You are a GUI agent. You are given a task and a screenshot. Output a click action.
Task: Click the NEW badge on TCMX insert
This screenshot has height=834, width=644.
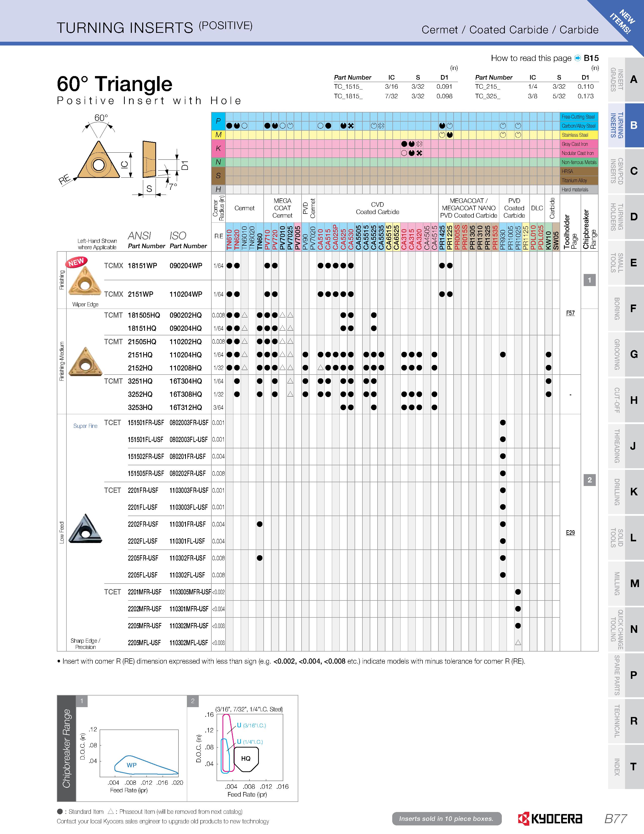pyautogui.click(x=76, y=262)
